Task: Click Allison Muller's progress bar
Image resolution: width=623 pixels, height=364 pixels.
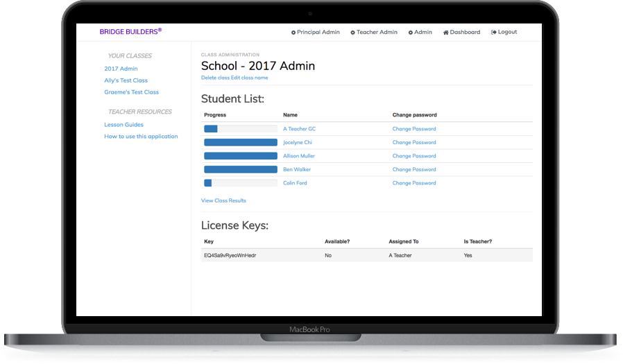Action: tap(241, 156)
